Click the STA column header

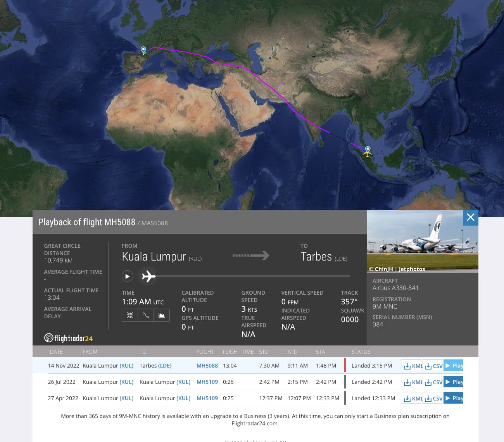coord(321,352)
